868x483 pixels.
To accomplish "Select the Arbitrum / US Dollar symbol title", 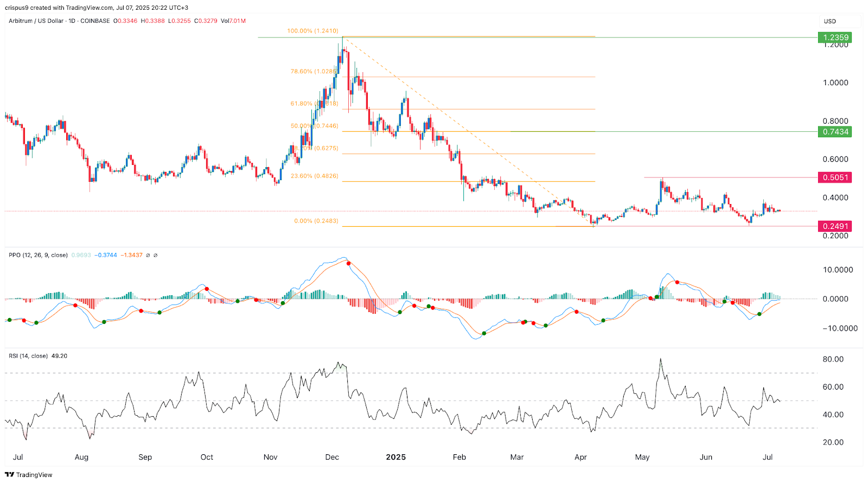I will [x=36, y=21].
